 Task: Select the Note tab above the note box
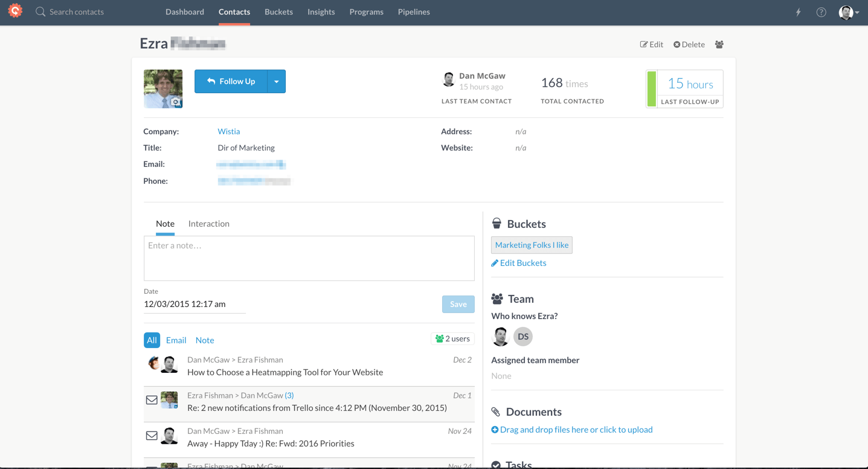pyautogui.click(x=165, y=224)
